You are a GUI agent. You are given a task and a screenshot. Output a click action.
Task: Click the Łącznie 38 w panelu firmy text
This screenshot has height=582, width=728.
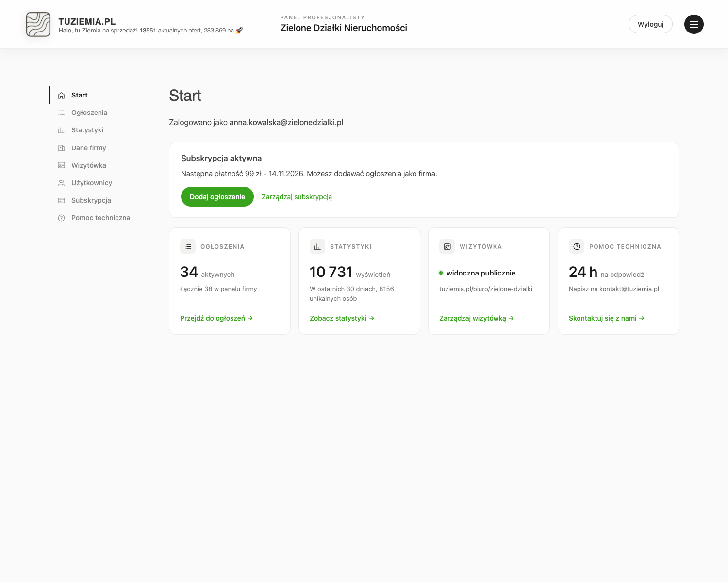coord(218,289)
